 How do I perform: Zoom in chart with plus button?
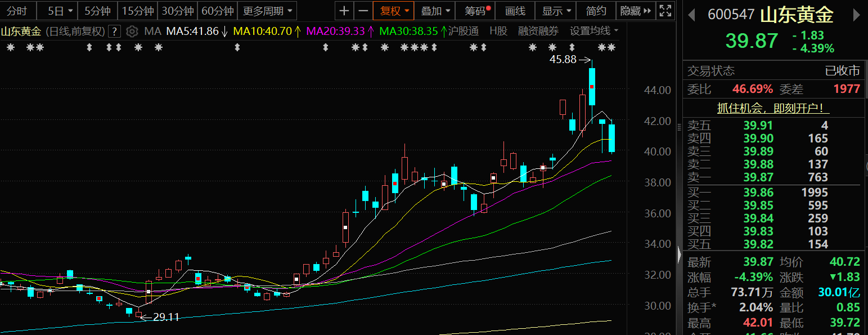coord(344,11)
